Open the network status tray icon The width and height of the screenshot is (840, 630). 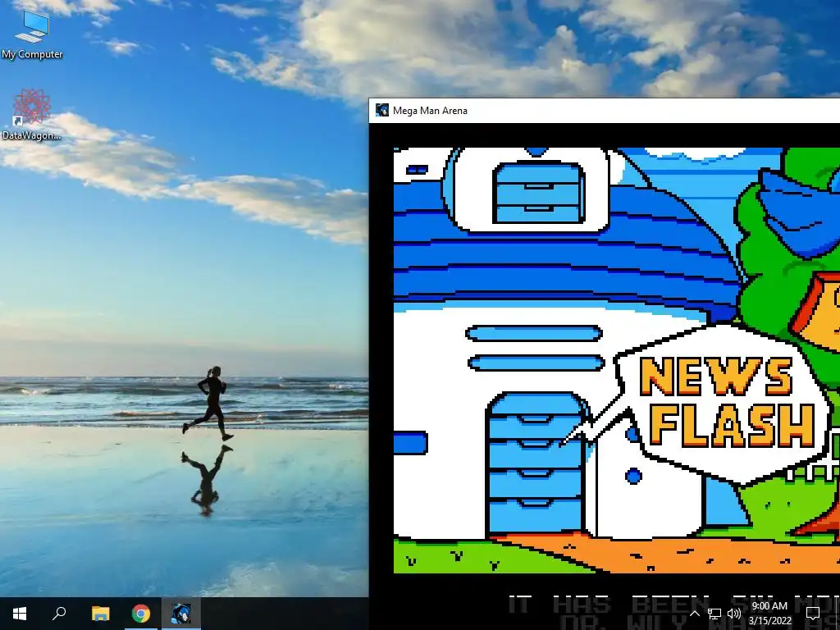pyautogui.click(x=714, y=614)
